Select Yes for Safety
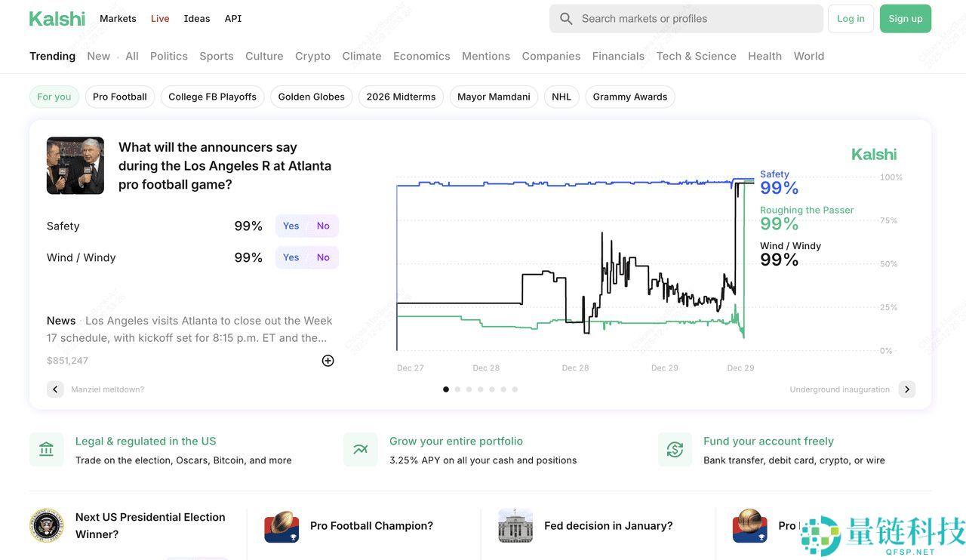 tap(291, 226)
